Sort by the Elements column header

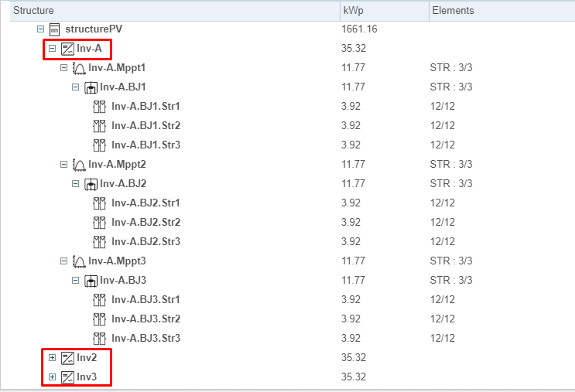click(x=502, y=11)
